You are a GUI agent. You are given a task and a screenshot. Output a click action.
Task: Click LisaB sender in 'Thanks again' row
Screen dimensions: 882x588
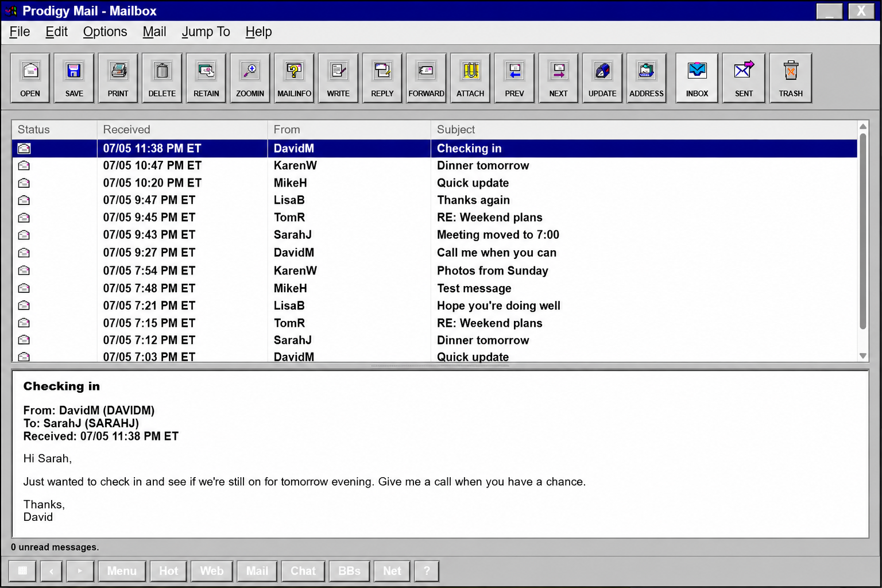pos(289,200)
